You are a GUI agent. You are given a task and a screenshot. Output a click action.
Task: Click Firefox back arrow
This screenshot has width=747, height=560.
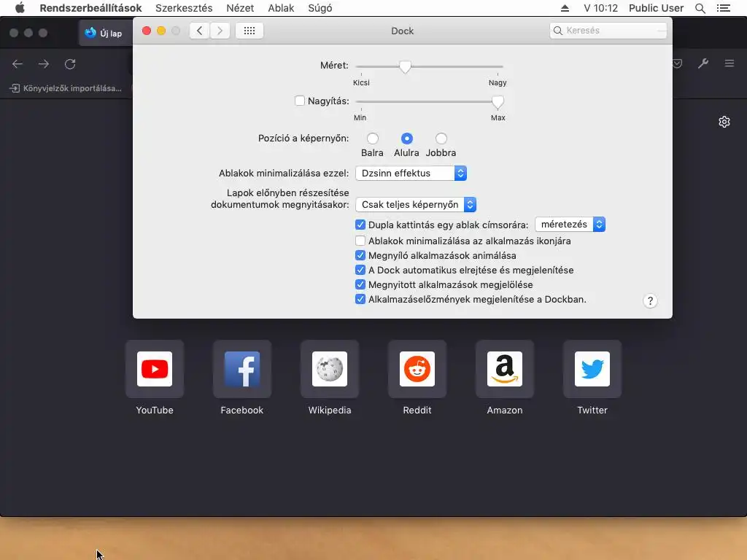pyautogui.click(x=18, y=64)
